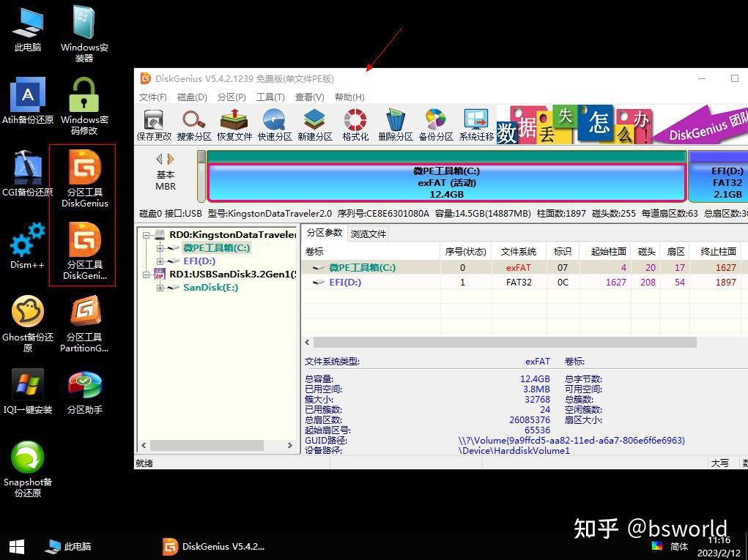748x560 pixels.
Task: Open the 工具(T) menu
Action: [x=270, y=97]
